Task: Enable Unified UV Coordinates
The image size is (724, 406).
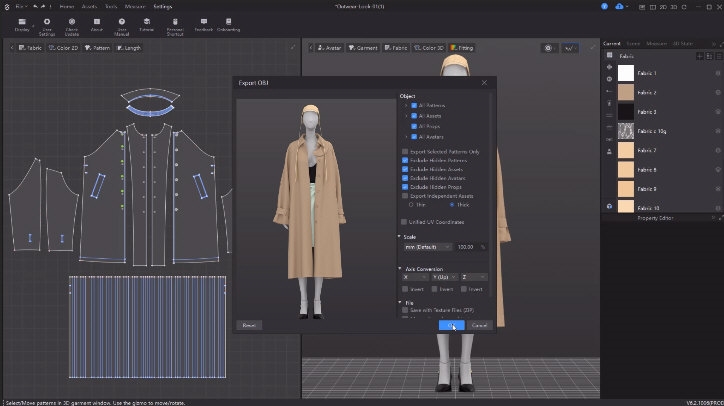Action: (x=404, y=222)
